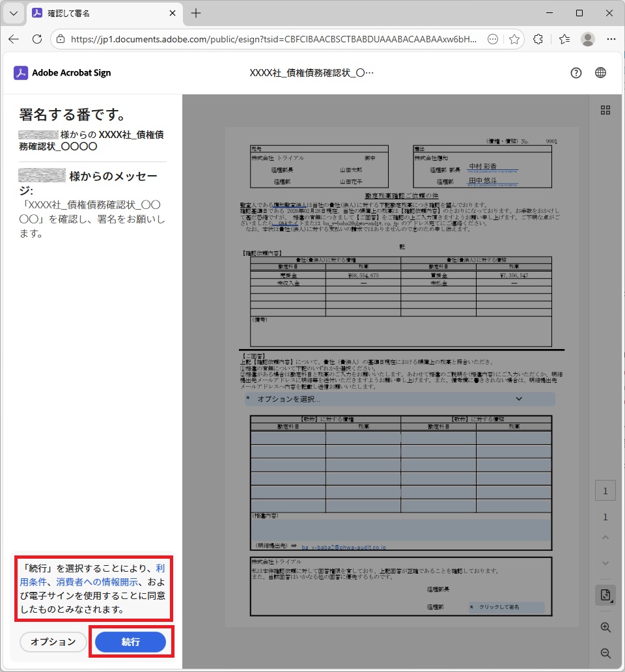The height and width of the screenshot is (672, 625).
Task: Open browser settings ellipsis menu
Action: 611,39
